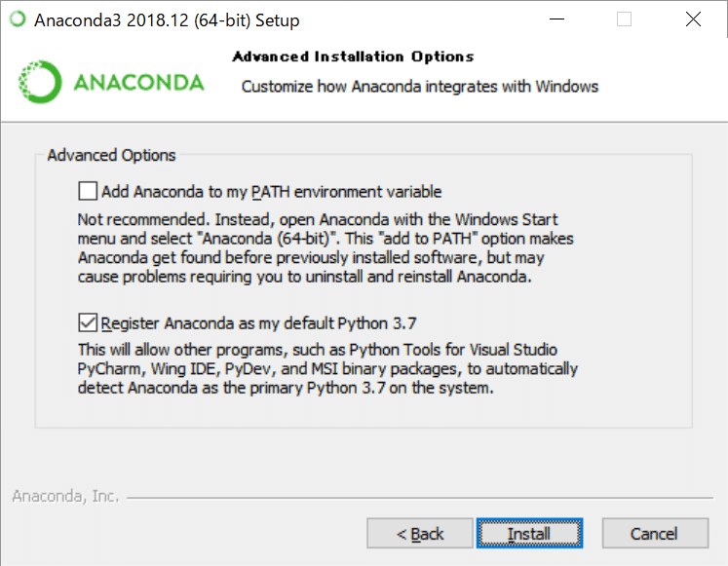Click the ANACONDA wordmark in the header

[138, 82]
